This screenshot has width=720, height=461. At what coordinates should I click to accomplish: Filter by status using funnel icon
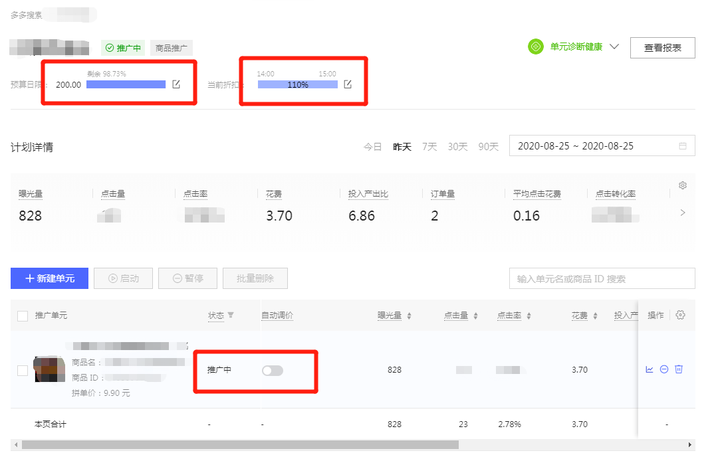click(x=231, y=316)
